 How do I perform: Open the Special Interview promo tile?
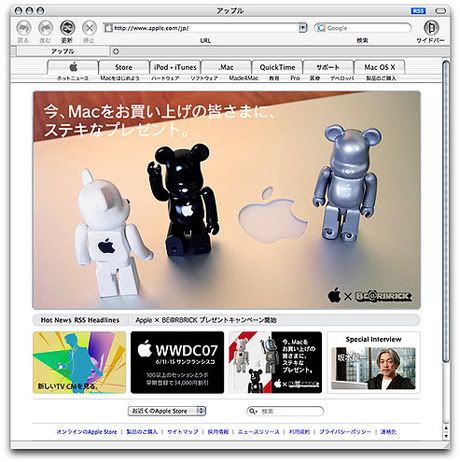coord(373,362)
